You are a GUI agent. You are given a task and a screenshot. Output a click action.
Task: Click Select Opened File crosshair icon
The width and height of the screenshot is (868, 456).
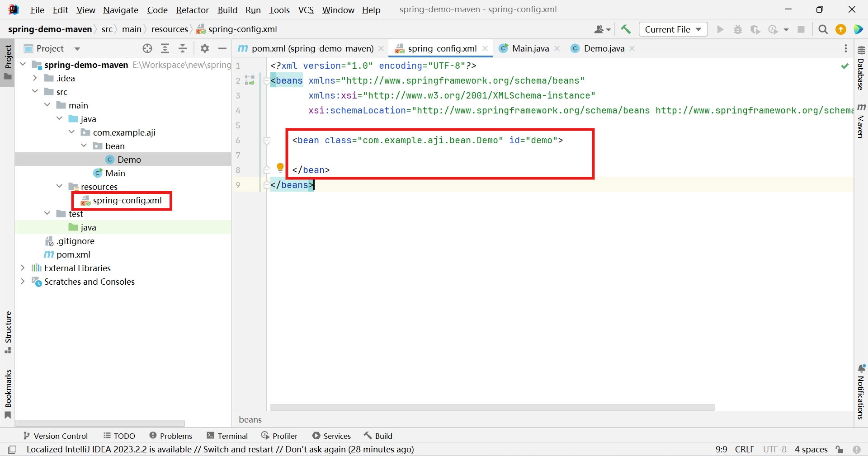pos(147,48)
